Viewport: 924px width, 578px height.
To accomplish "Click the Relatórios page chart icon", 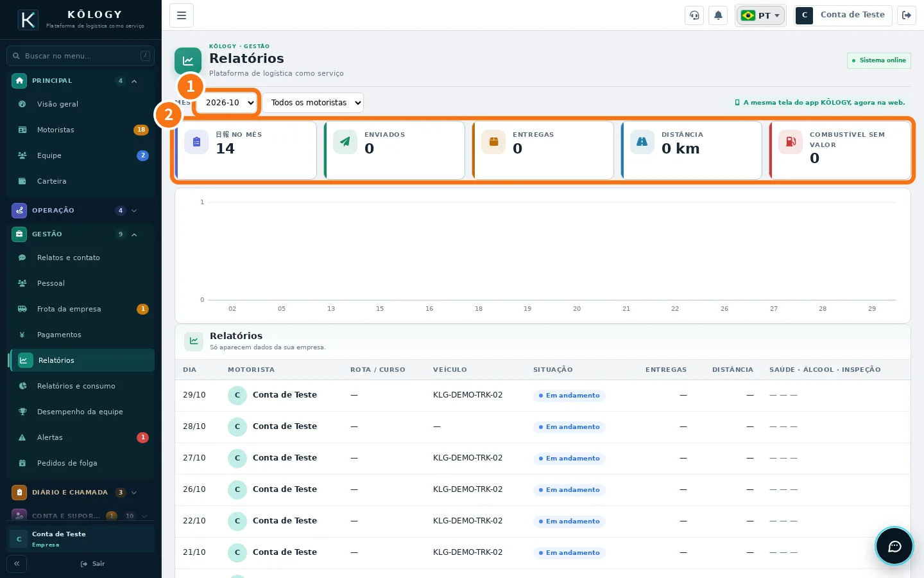I will click(188, 61).
